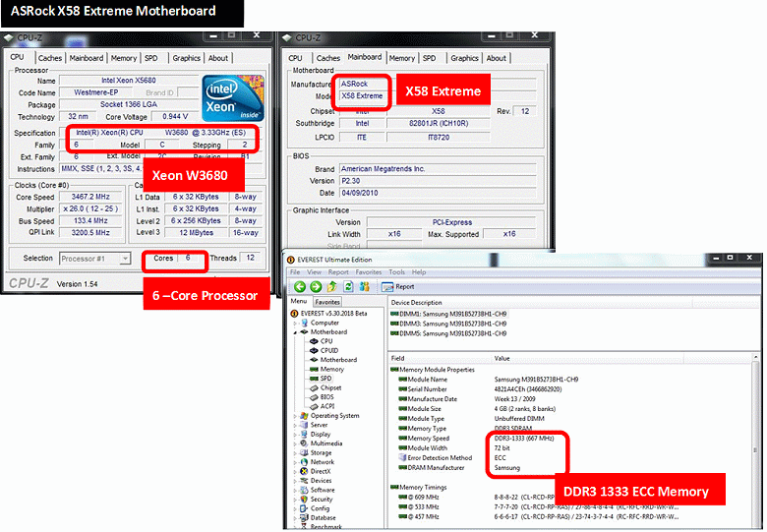This screenshot has height=532, width=767.
Task: Open the Report menu in EVEREST
Action: [x=338, y=272]
